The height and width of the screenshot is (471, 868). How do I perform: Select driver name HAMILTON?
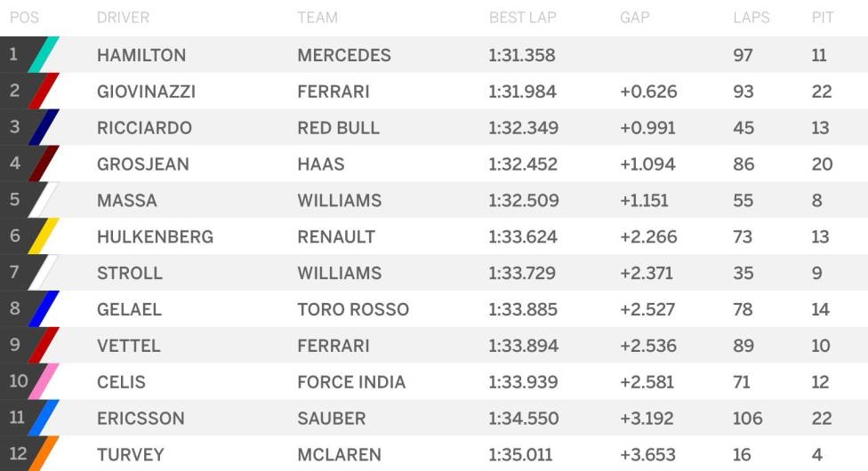pos(141,55)
